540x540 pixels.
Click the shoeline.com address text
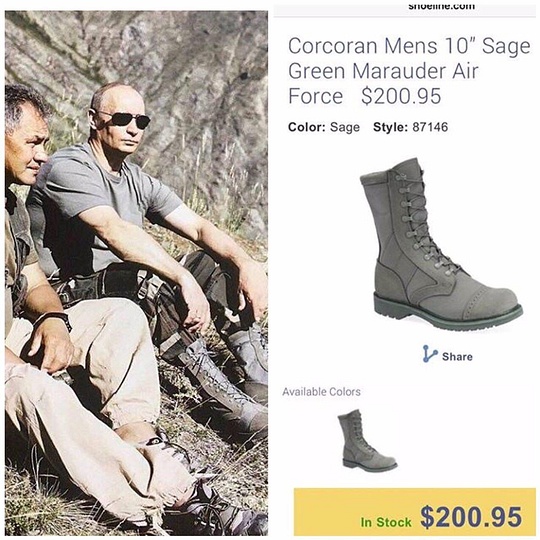pos(442,6)
